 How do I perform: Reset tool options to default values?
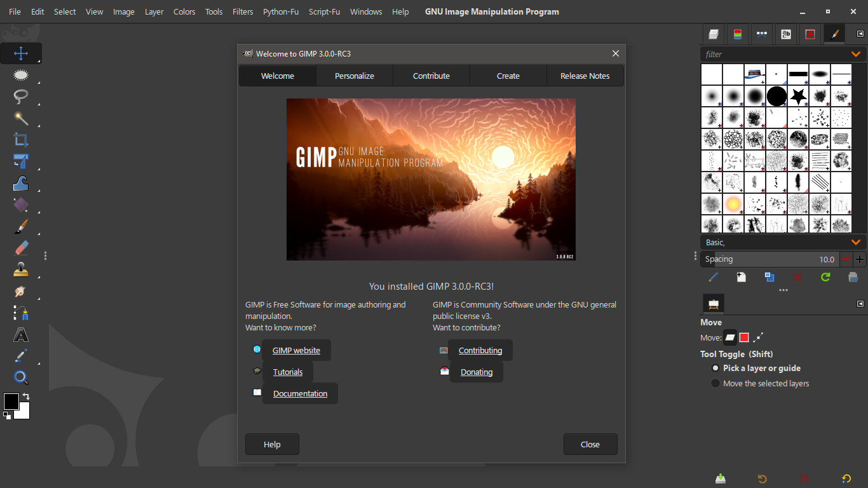coord(846,478)
